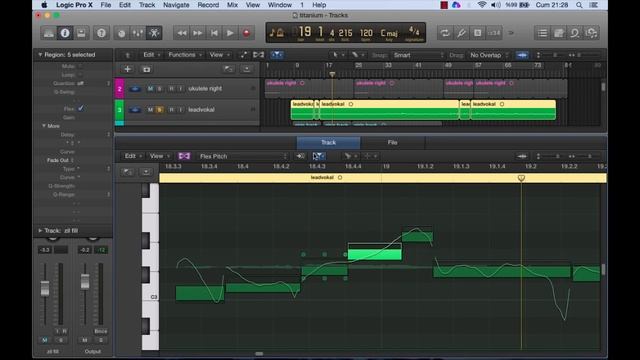Viewport: 640px width, 360px height.
Task: Toggle the Flex checkbox in Region inspector
Action: (81, 109)
